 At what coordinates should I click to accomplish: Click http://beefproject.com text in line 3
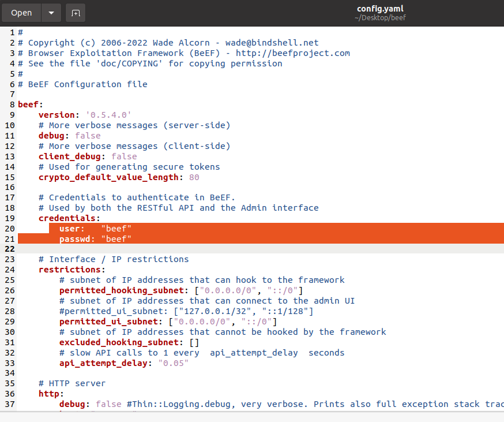(293, 53)
